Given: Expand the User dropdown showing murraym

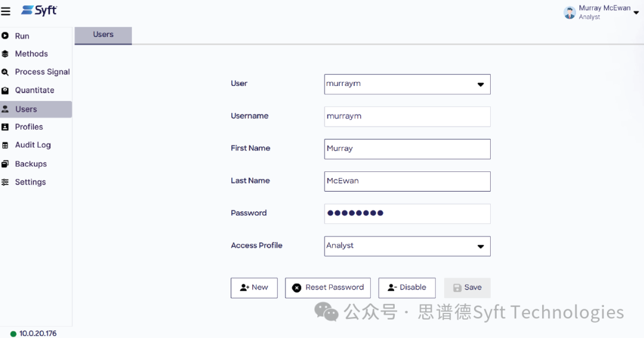Looking at the screenshot, I should click(x=407, y=84).
